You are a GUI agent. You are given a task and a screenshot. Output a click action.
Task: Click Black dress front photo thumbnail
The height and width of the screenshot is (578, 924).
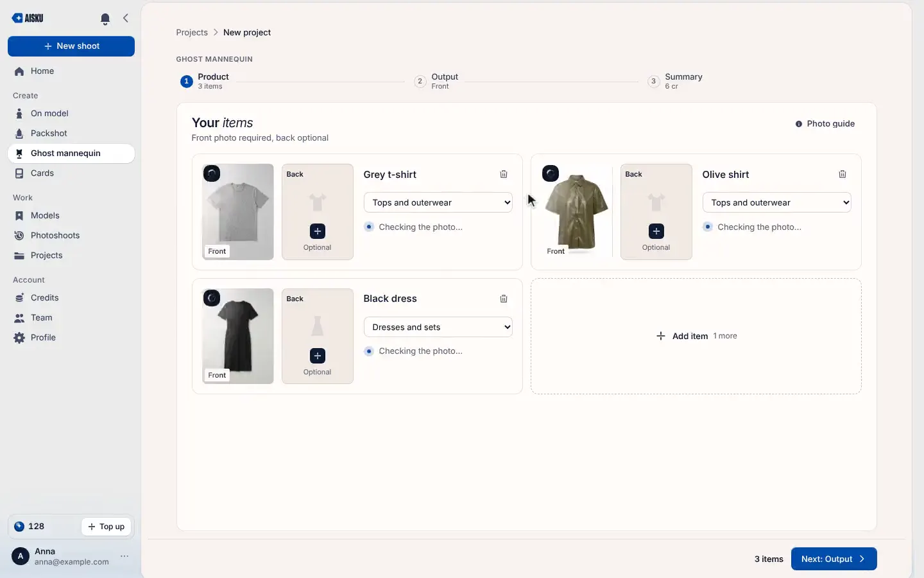pos(238,336)
